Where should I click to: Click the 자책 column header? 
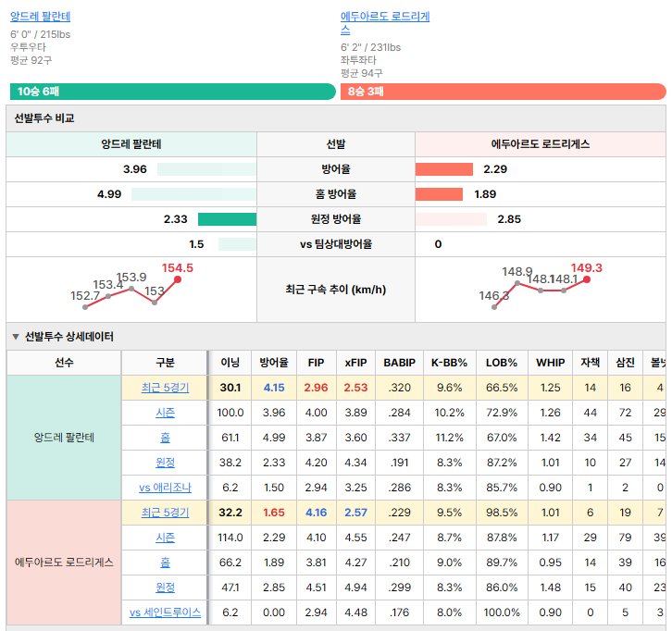pos(591,363)
